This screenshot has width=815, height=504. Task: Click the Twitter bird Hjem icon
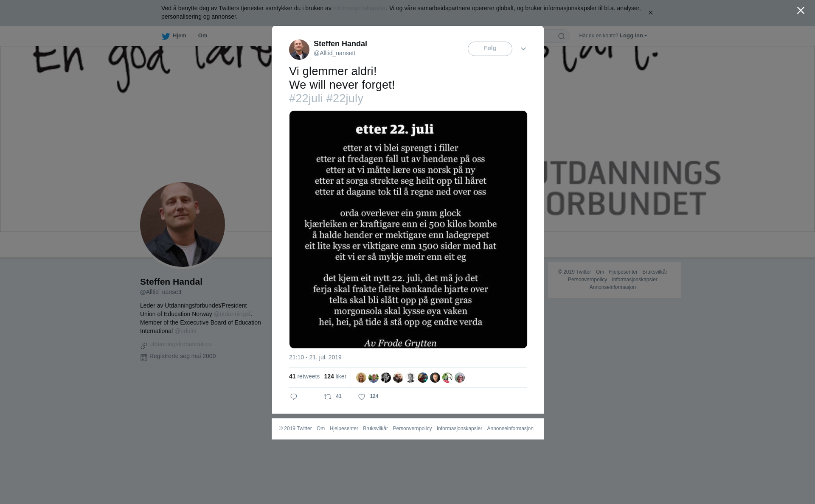point(166,36)
